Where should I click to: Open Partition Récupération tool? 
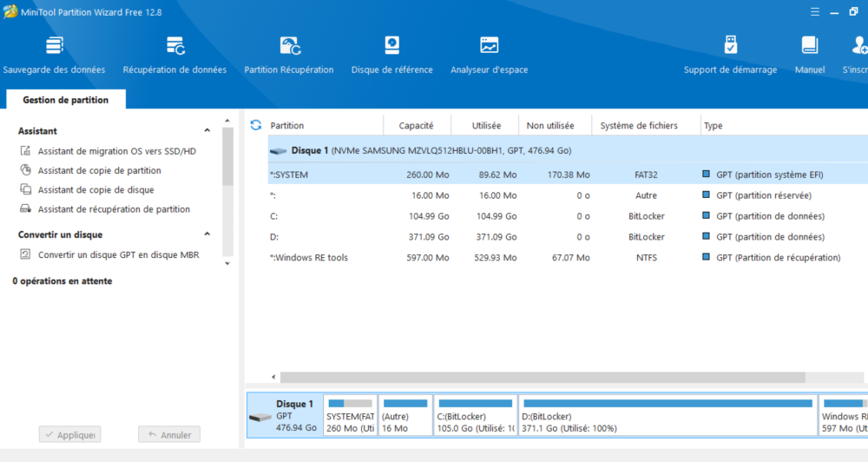(289, 54)
